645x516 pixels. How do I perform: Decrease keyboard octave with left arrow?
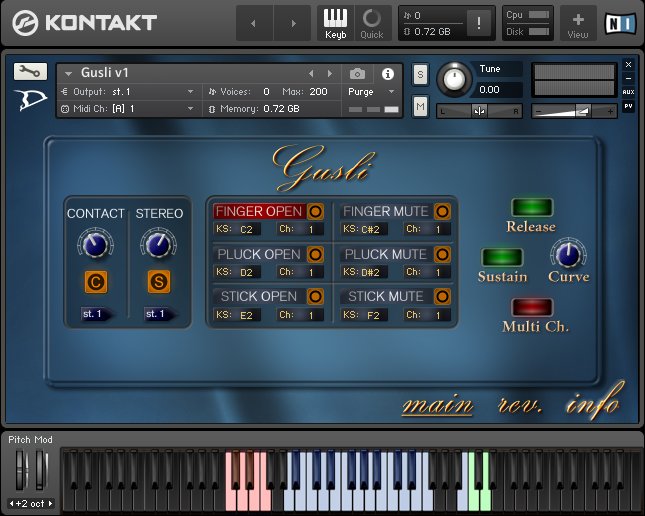tap(12, 503)
